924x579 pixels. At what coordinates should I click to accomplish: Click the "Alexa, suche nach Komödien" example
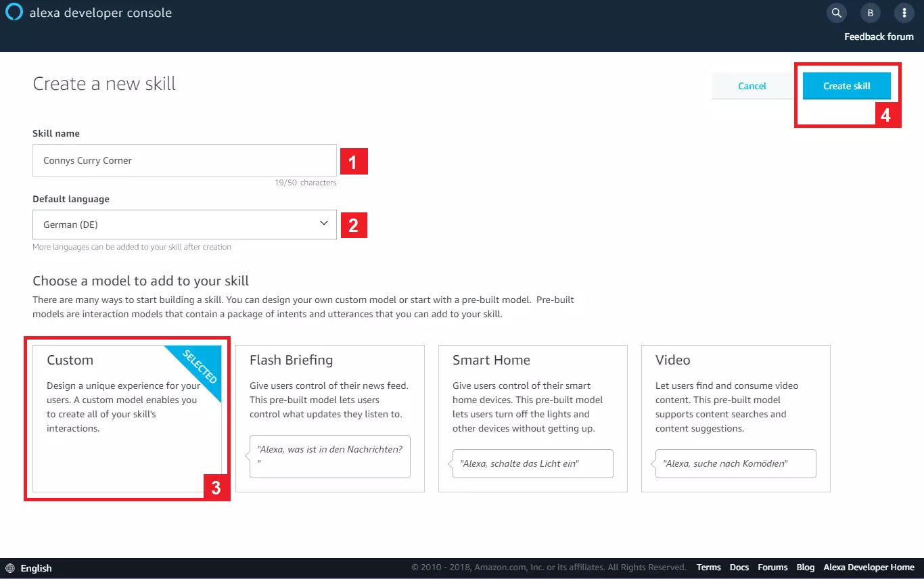(x=736, y=464)
